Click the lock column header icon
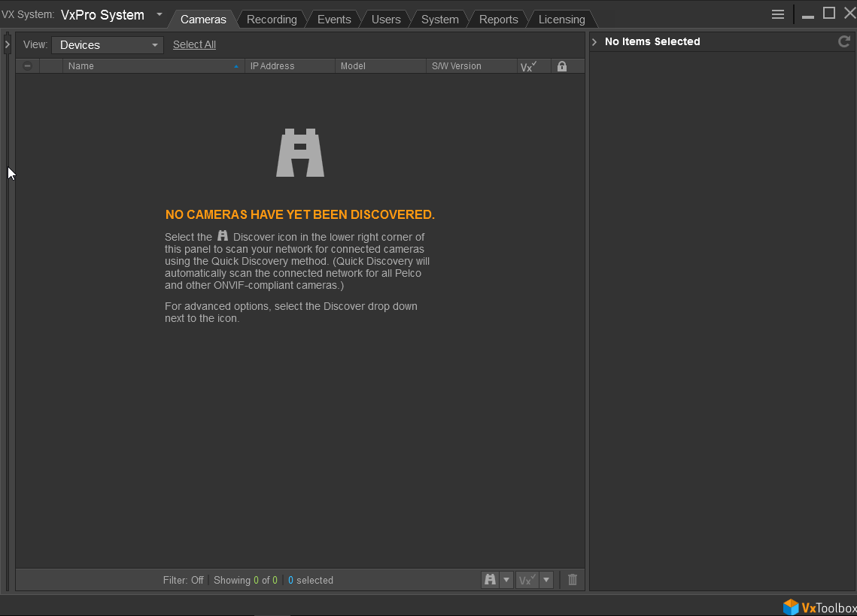This screenshot has width=857, height=616. 561,66
